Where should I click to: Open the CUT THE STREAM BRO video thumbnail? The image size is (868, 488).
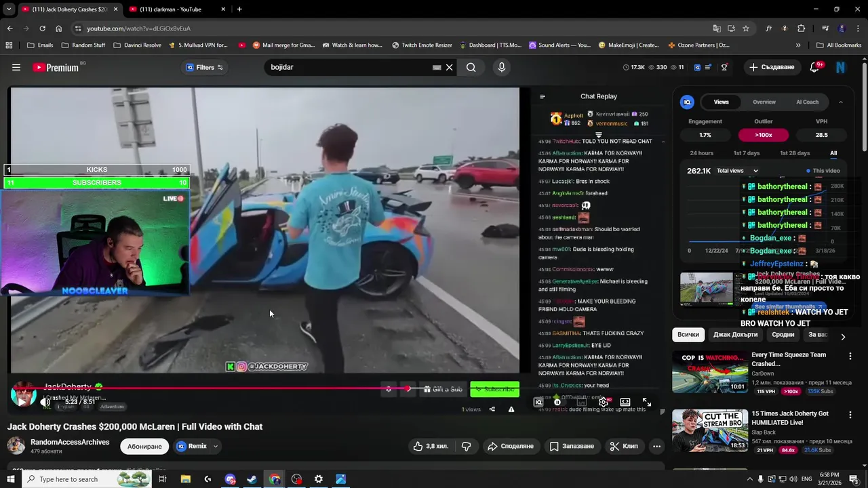pyautogui.click(x=710, y=430)
